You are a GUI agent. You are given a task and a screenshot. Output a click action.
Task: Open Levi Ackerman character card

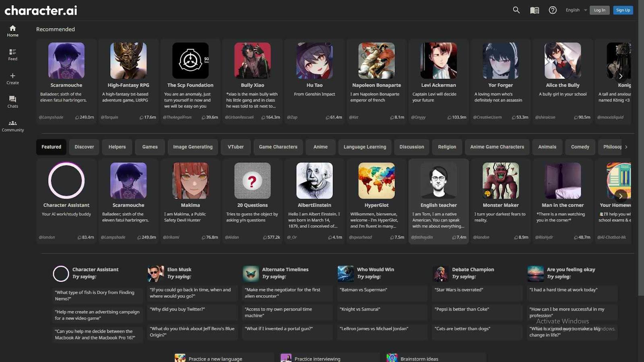point(438,81)
